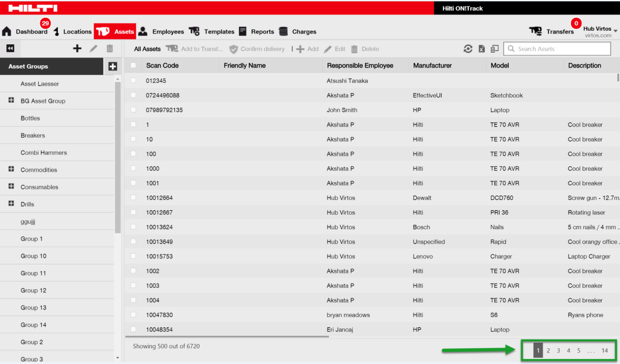Tick the checkbox for scan code 10012664
This screenshot has height=364, width=620.
pos(133,198)
